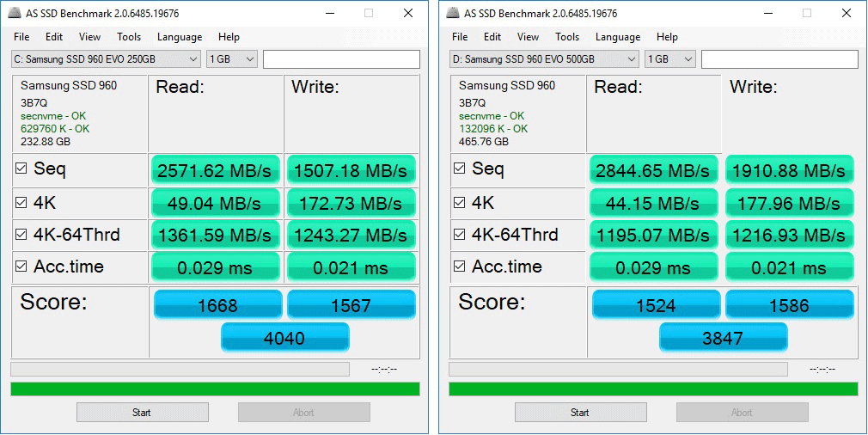Viewport: 868px width, 435px height.
Task: Click Seq write result 1507.18 MB/s
Action: coord(351,170)
